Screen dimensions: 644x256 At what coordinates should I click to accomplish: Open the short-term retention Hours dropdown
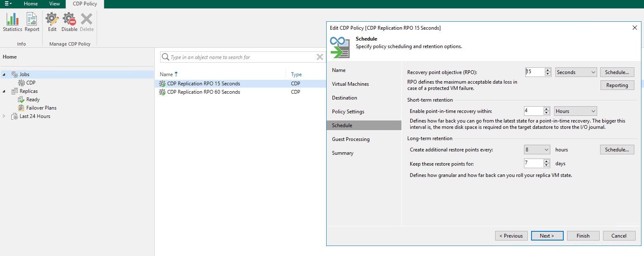point(575,111)
